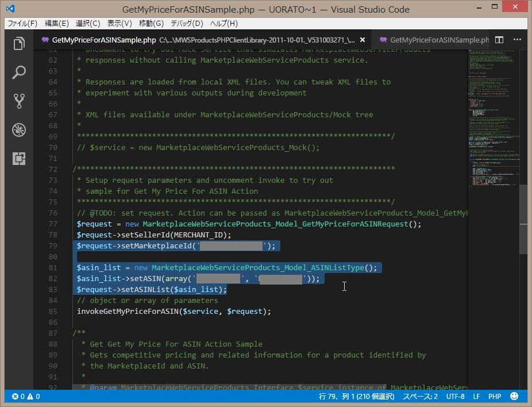The width and height of the screenshot is (532, 407).
Task: Open the Debug view in the activity bar
Action: click(x=19, y=130)
